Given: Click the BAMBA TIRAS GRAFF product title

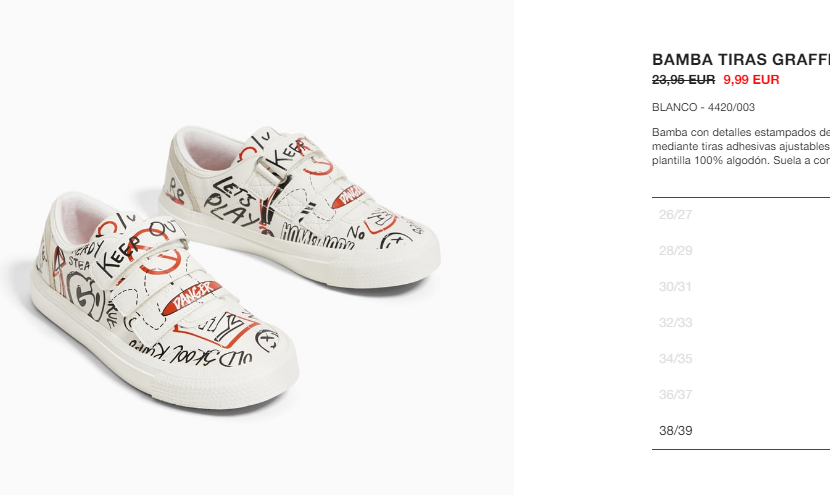Looking at the screenshot, I should [741, 59].
